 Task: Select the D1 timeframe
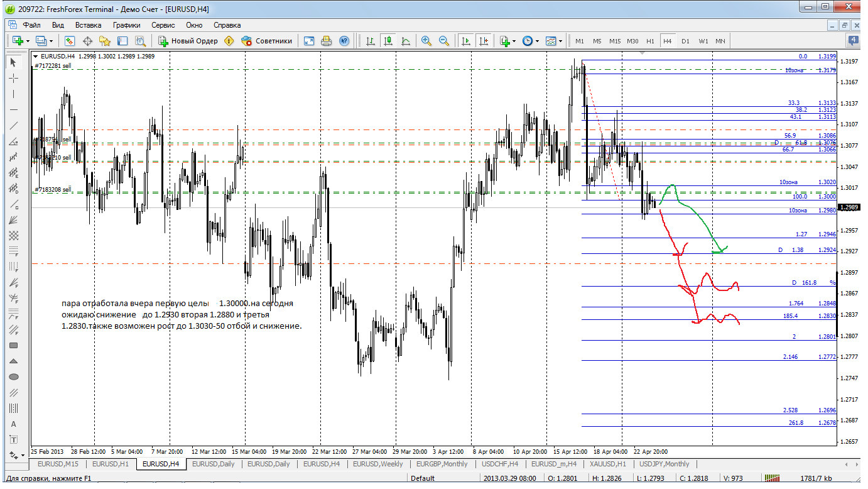tap(685, 41)
